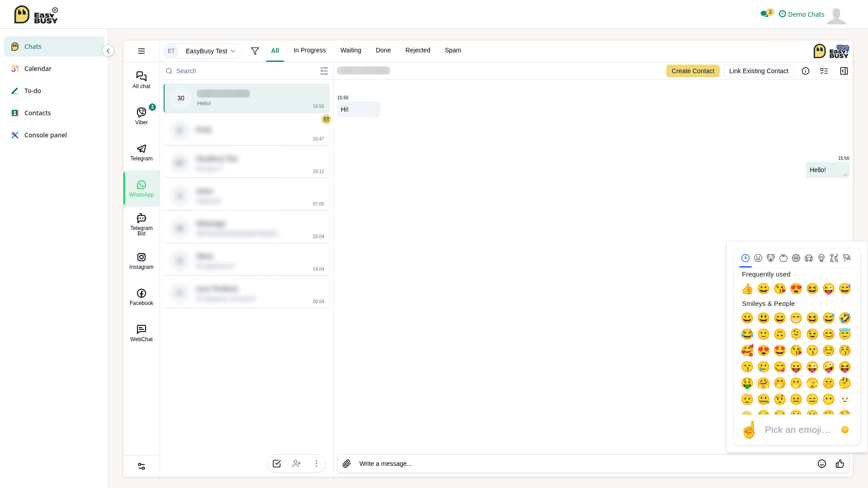Open the Telegram Bot channel
The image size is (868, 488).
142,225
